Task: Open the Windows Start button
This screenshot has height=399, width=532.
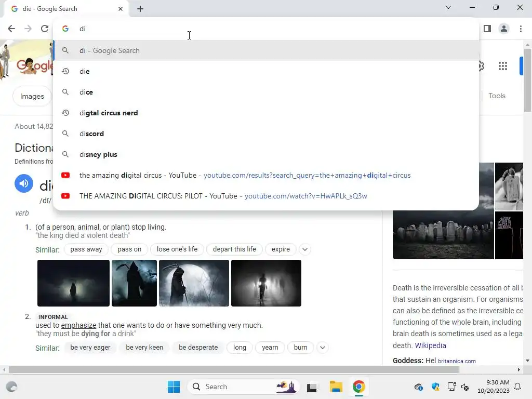Action: (174, 387)
